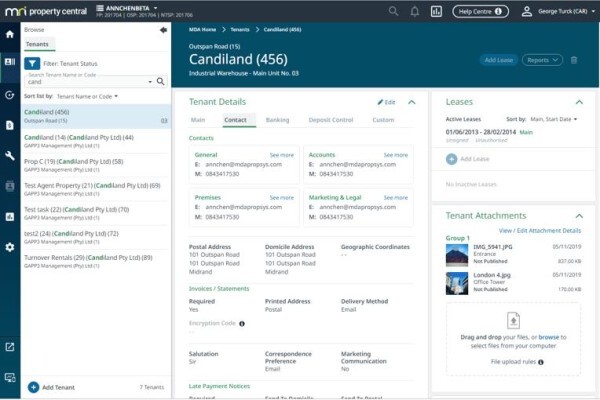Select Turnover Rentals (29) tenant row
This screenshot has height=400, width=600.
tap(96, 261)
